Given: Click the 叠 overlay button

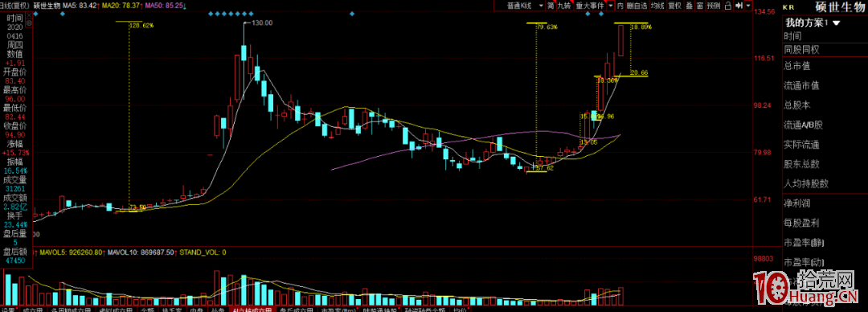Looking at the screenshot, I should click(x=690, y=6).
